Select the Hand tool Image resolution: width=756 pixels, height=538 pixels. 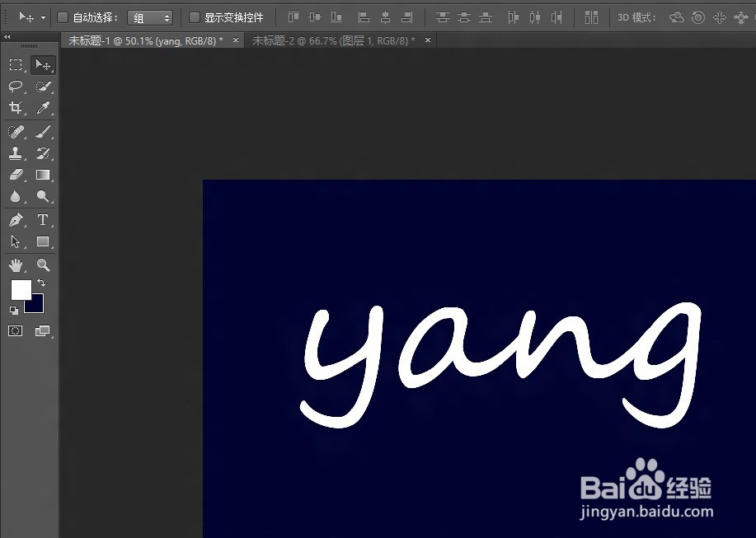(x=16, y=265)
